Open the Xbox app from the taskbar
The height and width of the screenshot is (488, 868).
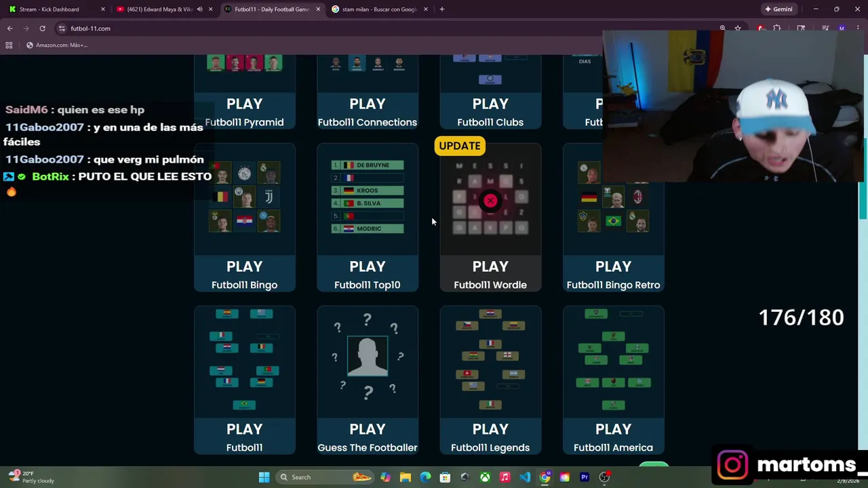click(x=485, y=477)
